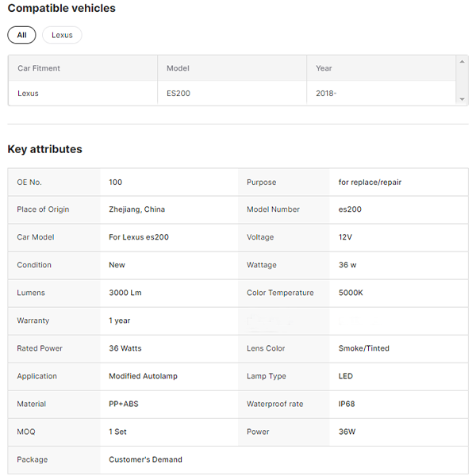The height and width of the screenshot is (476, 476).
Task: Click the Zhejiang, China origin value
Action: (136, 209)
